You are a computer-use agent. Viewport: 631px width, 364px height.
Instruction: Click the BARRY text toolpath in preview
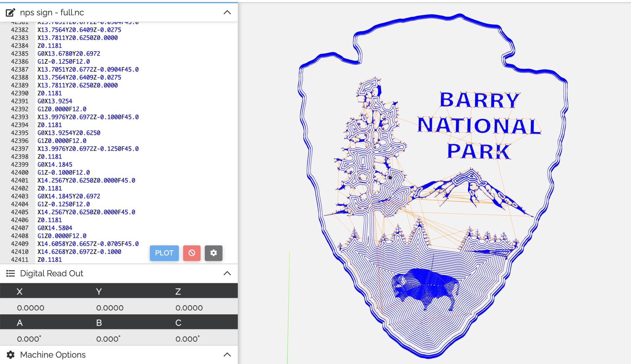[x=479, y=100]
